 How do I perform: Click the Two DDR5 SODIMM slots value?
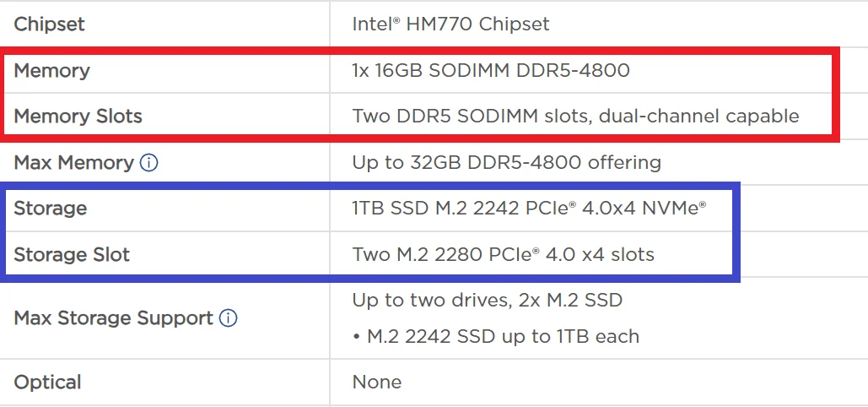[x=575, y=116]
